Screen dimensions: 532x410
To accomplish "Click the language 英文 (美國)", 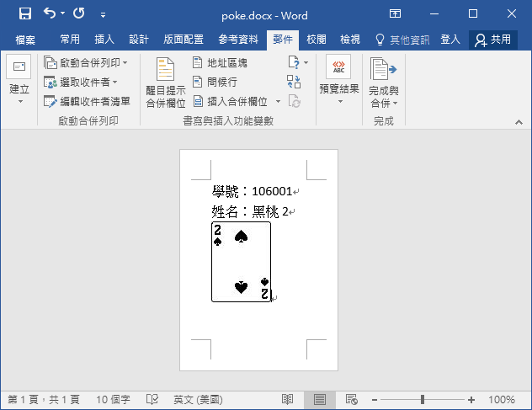I will coord(198,400).
